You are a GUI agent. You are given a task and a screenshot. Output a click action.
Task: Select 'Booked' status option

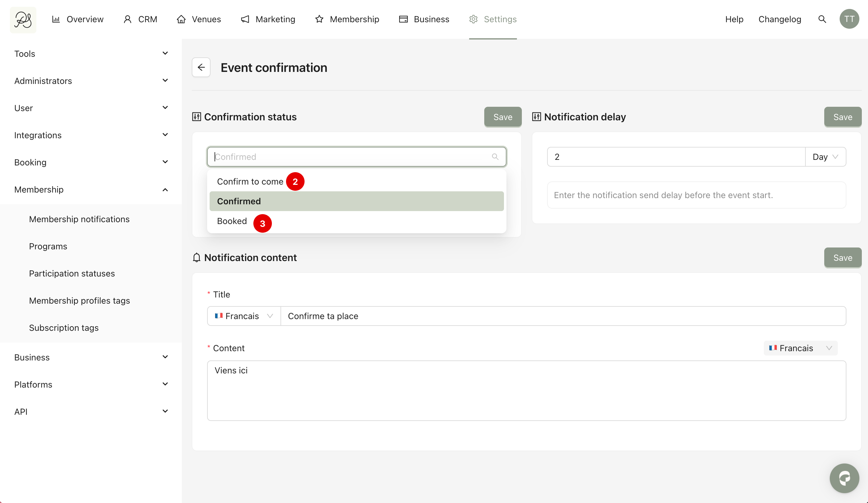pyautogui.click(x=232, y=221)
